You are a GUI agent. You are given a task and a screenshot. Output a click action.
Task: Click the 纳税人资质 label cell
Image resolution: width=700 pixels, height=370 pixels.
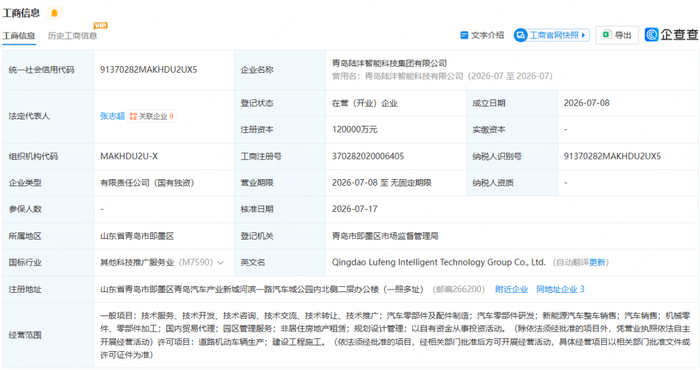pyautogui.click(x=512, y=183)
